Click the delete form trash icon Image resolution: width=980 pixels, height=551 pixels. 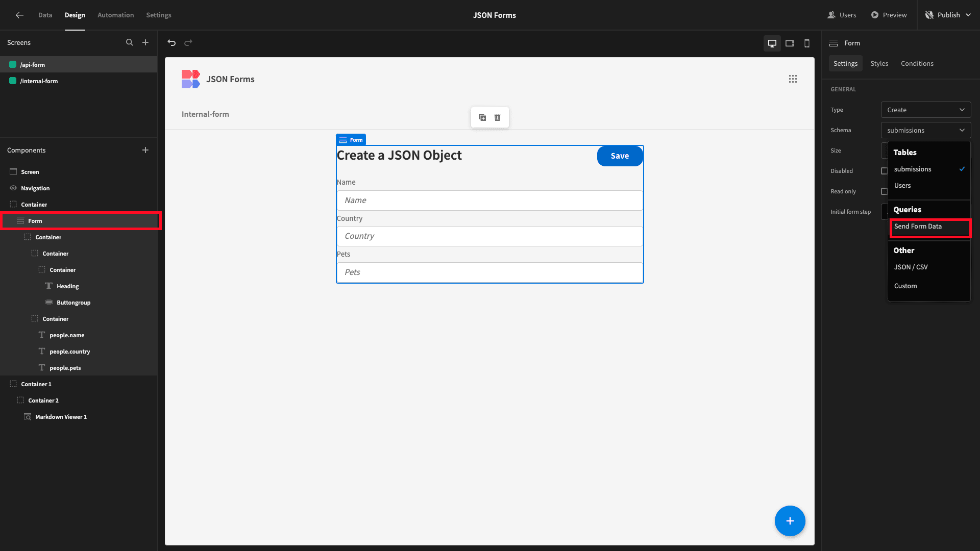[x=498, y=117]
